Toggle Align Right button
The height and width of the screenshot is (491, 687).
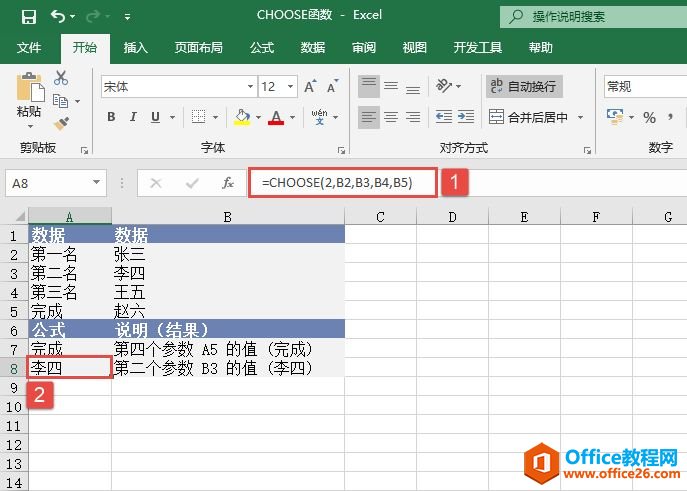(413, 117)
